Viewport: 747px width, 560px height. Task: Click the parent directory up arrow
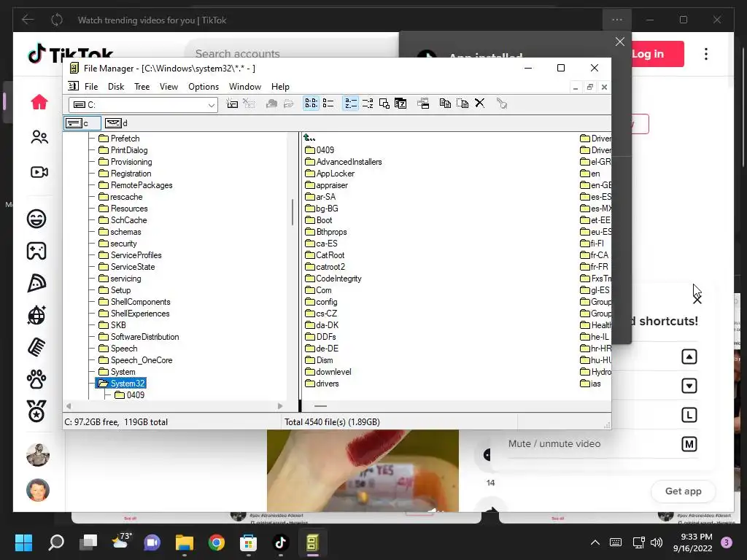tap(309, 138)
